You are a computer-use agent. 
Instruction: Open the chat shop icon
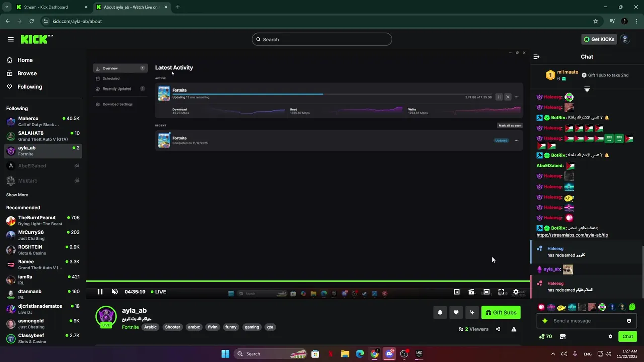click(x=562, y=337)
